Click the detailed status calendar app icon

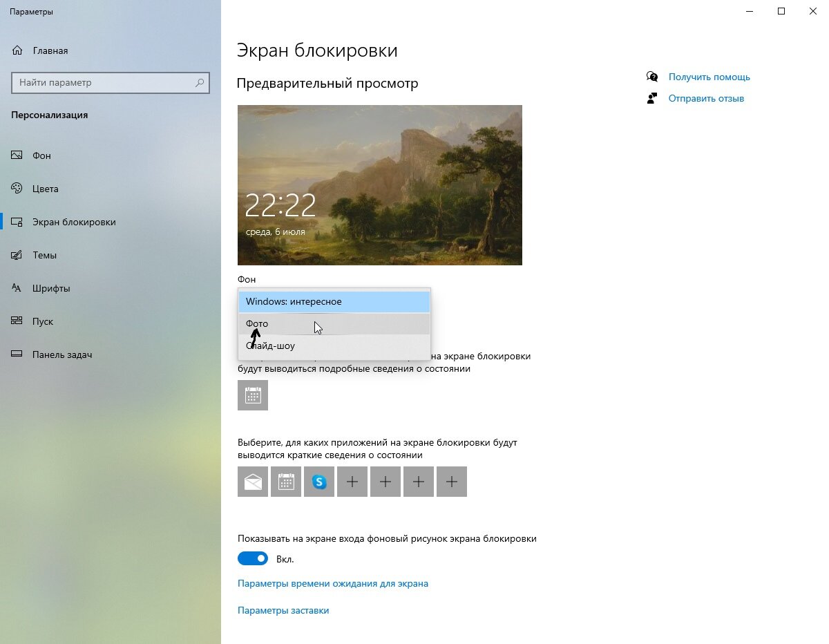coord(253,395)
